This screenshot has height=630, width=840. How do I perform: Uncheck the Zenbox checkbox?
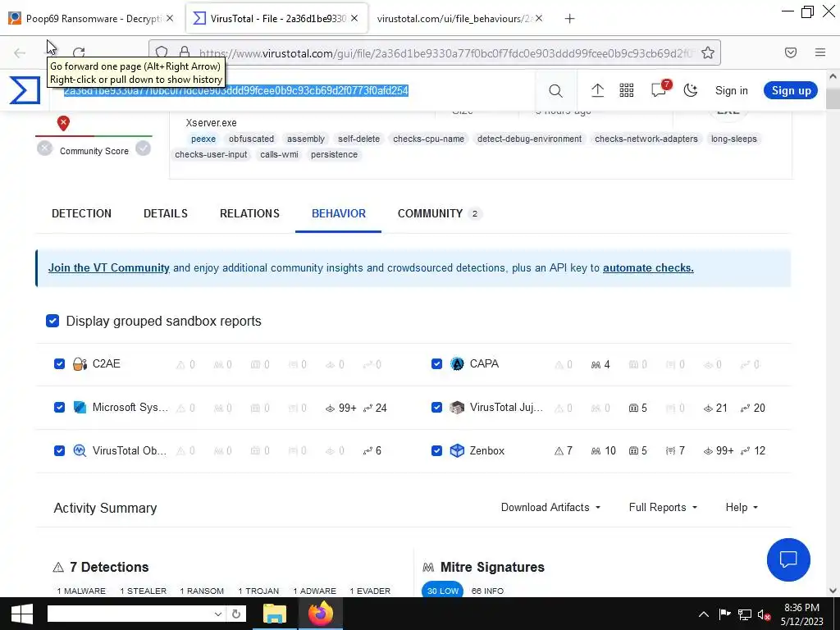click(436, 450)
